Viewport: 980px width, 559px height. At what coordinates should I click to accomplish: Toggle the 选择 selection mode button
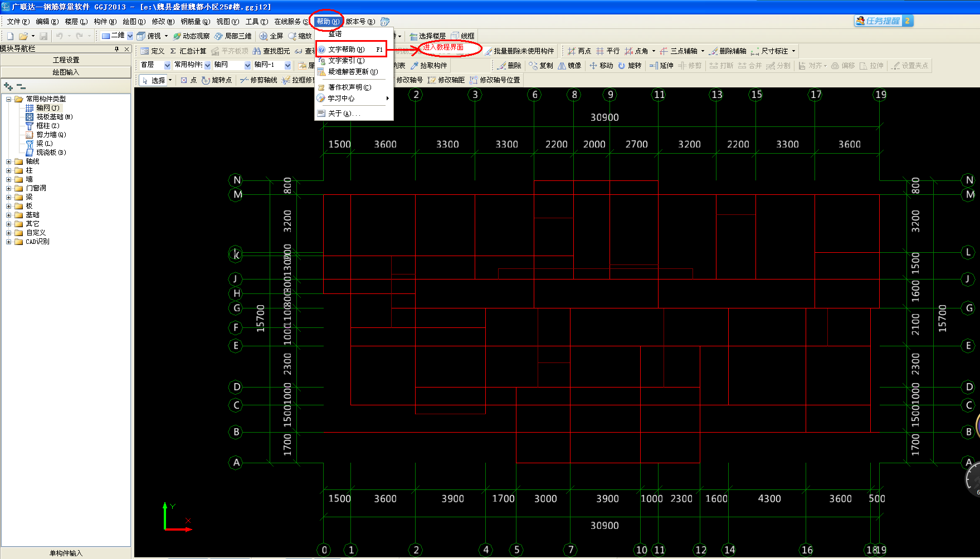pyautogui.click(x=154, y=80)
